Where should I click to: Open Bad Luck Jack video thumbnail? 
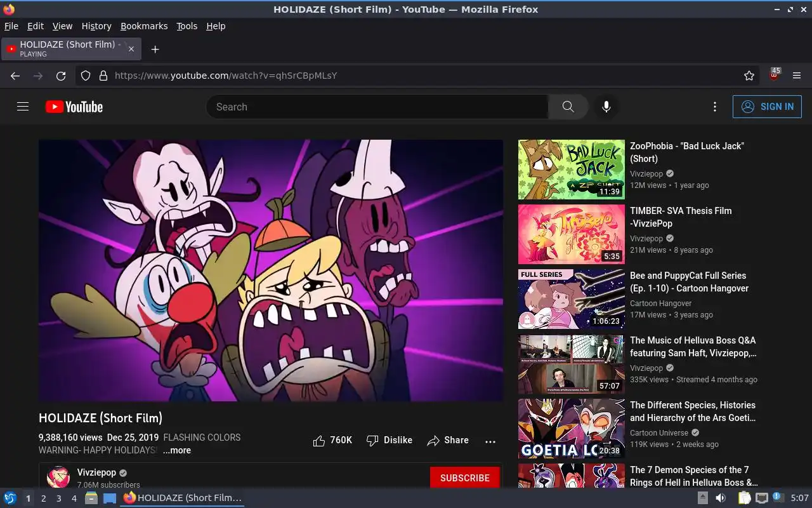[572, 170]
